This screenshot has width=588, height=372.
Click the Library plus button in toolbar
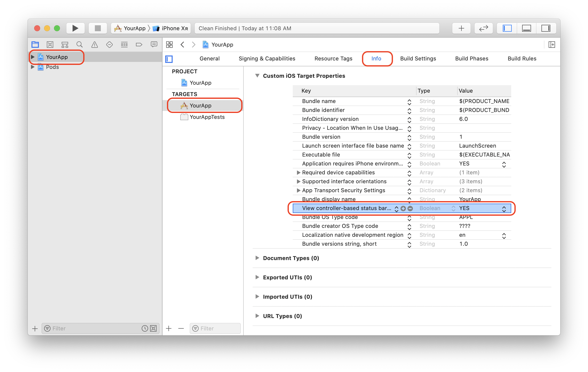(461, 28)
